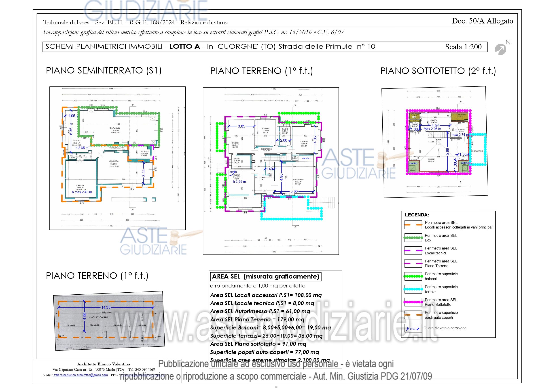The width and height of the screenshot is (555, 392).
Task: Open the valentinabianco.architetto@gmail.com email link
Action: point(81,375)
